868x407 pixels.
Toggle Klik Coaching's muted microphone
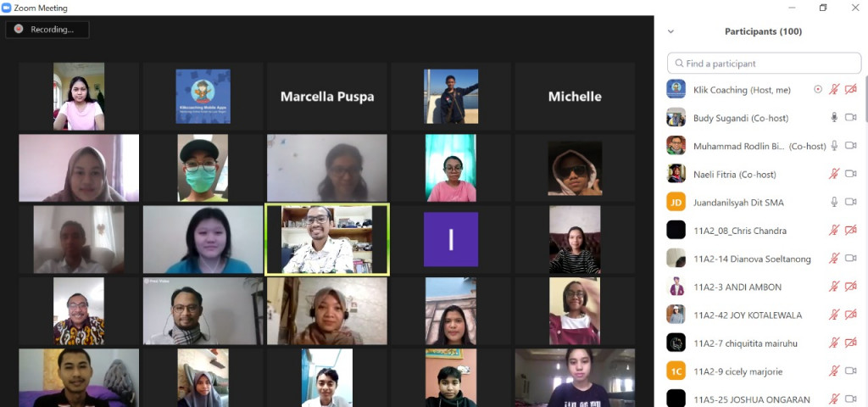point(834,89)
